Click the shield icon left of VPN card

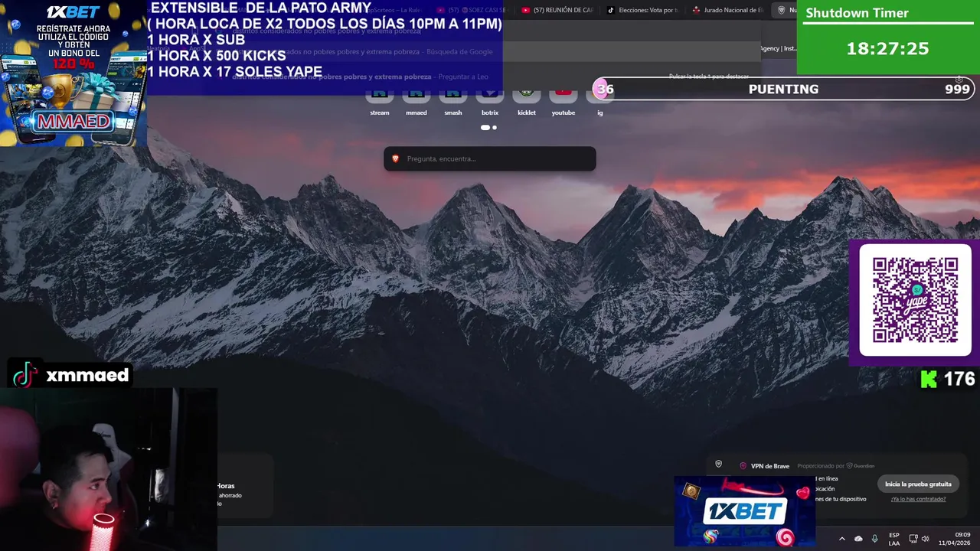pyautogui.click(x=718, y=464)
